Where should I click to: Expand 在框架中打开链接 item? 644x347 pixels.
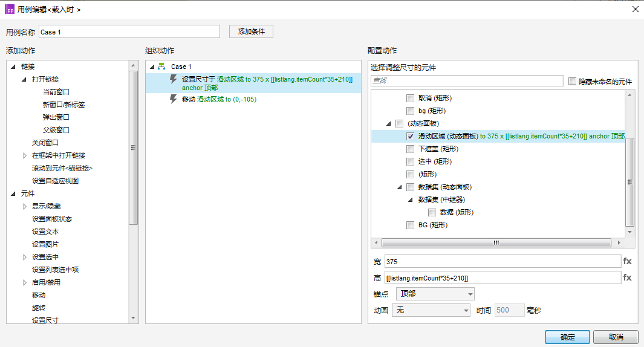(x=25, y=155)
